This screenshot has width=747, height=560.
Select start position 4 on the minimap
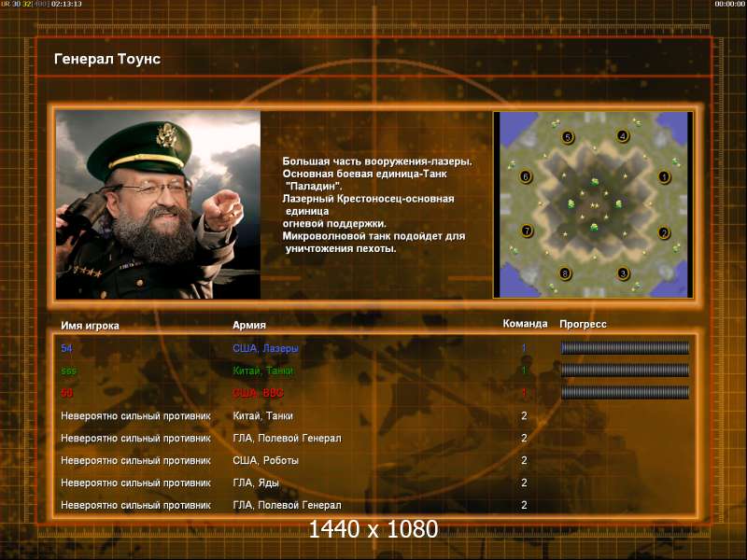622,135
